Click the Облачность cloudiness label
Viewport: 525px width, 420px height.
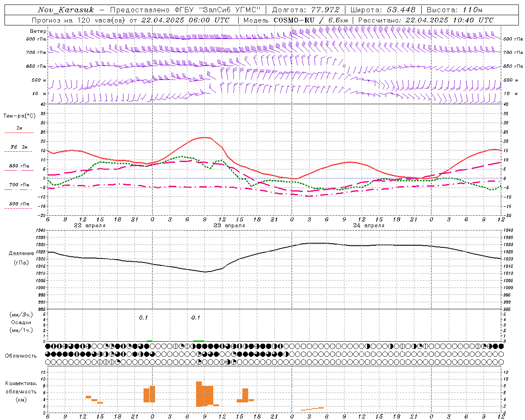tap(21, 356)
